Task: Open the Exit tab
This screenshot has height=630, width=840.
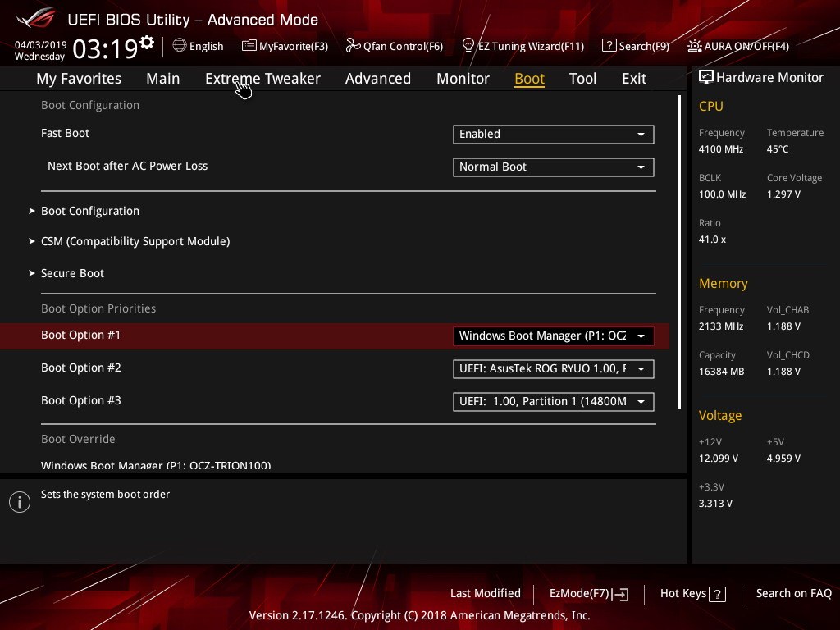Action: 634,79
